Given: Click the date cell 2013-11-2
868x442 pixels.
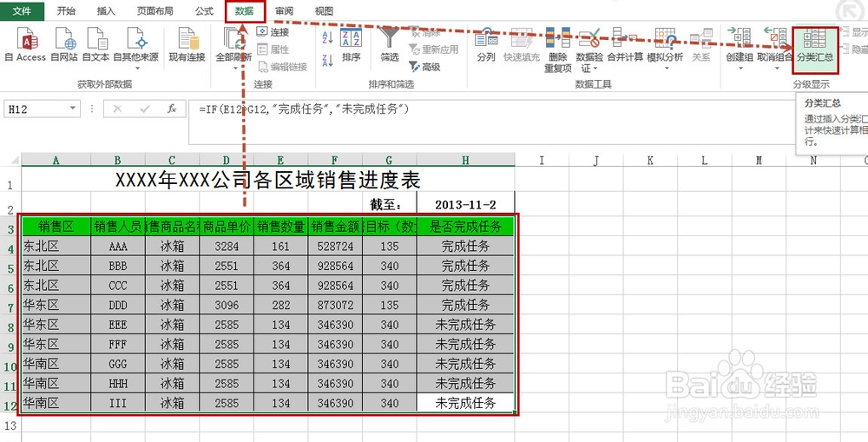Looking at the screenshot, I should pyautogui.click(x=465, y=204).
